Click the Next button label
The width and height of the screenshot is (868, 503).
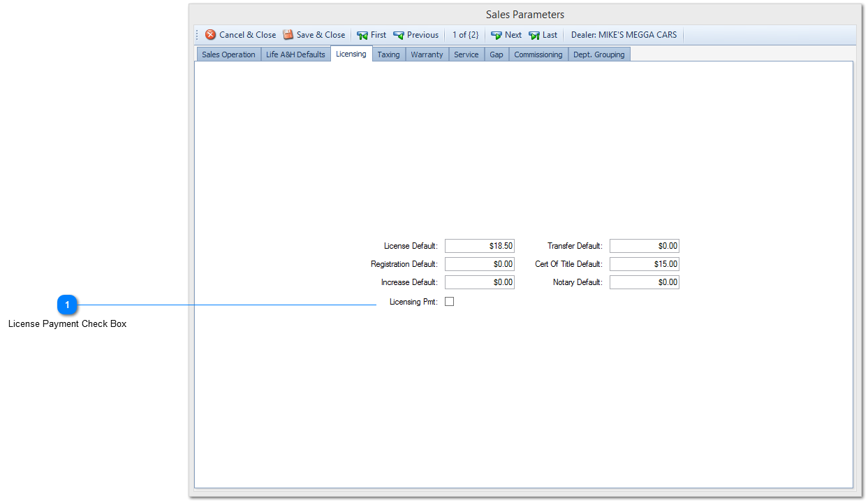pyautogui.click(x=513, y=35)
